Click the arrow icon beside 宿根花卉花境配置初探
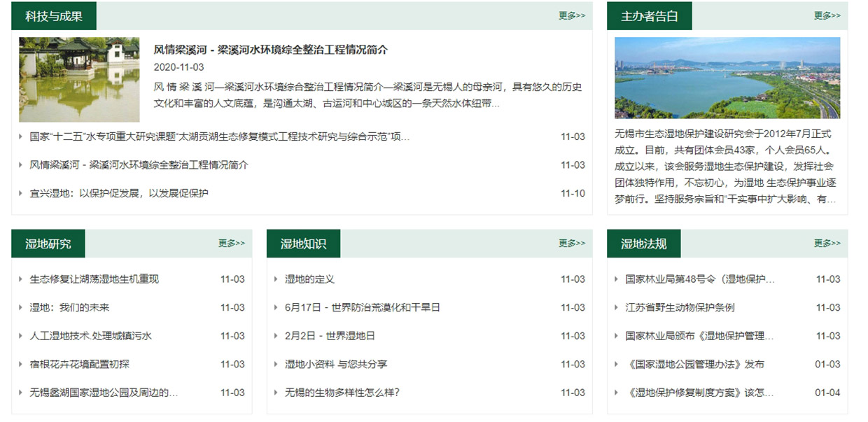Screen dimensions: 868x422 (21, 364)
